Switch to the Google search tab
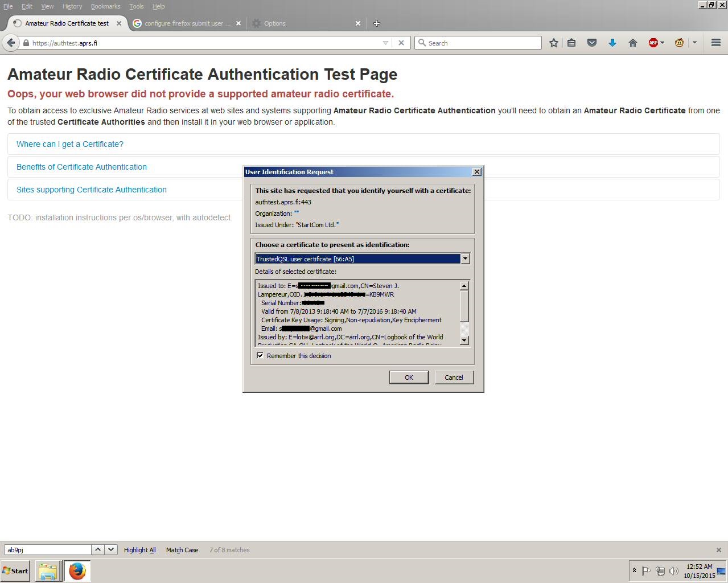728x583 pixels. point(186,23)
